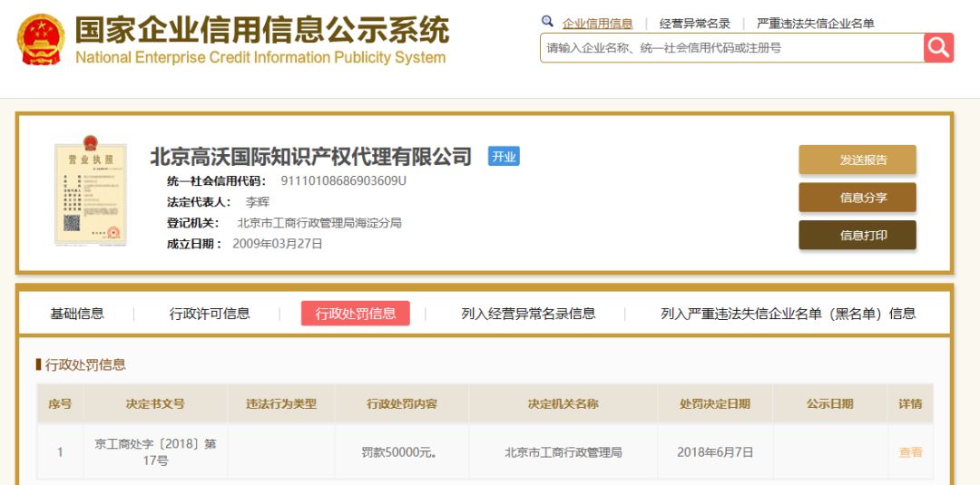Open the 列入严重违法失信企业名单（黑名单）信息 tab

789,314
